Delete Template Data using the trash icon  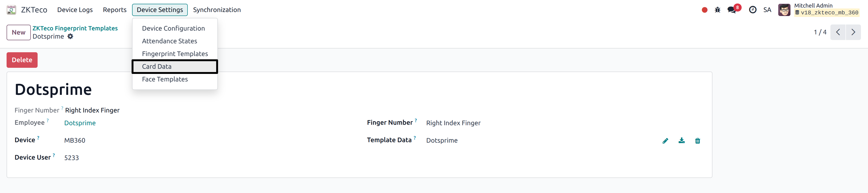tap(697, 141)
